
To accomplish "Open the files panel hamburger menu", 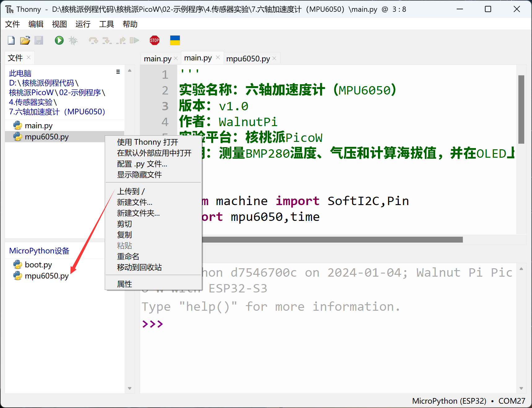I will tap(118, 72).
